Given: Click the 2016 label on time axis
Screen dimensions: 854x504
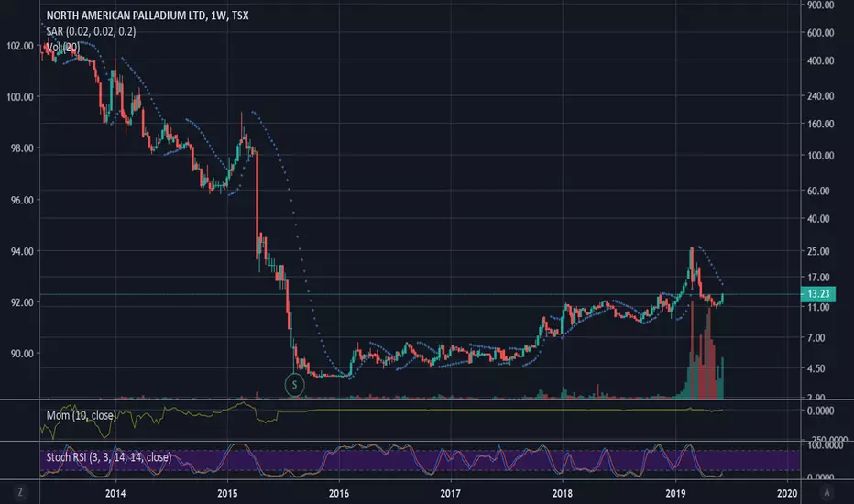Looking at the screenshot, I should (x=339, y=493).
